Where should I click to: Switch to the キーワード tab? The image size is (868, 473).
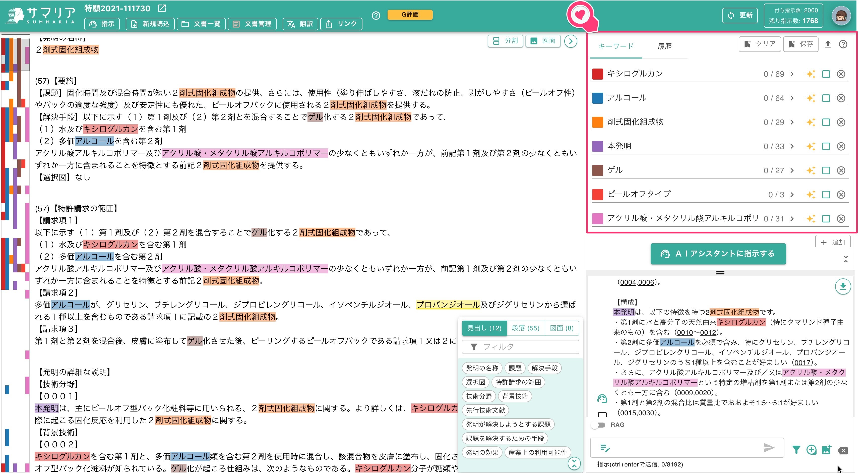pos(616,46)
